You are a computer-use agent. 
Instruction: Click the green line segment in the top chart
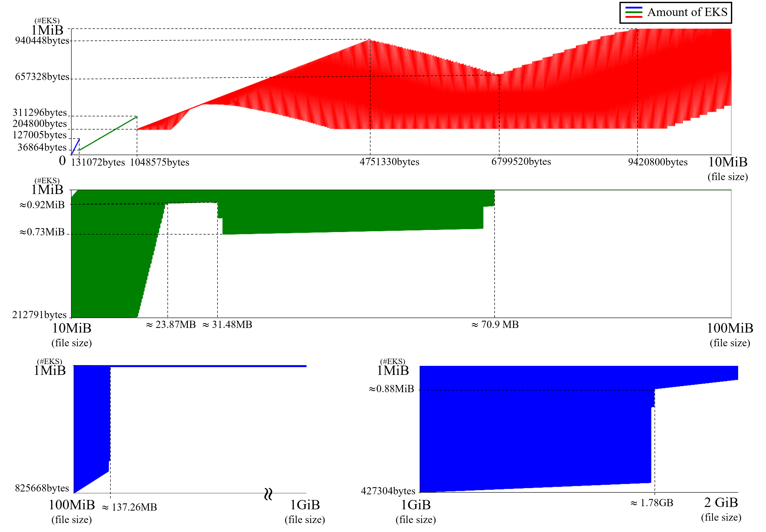[x=108, y=133]
